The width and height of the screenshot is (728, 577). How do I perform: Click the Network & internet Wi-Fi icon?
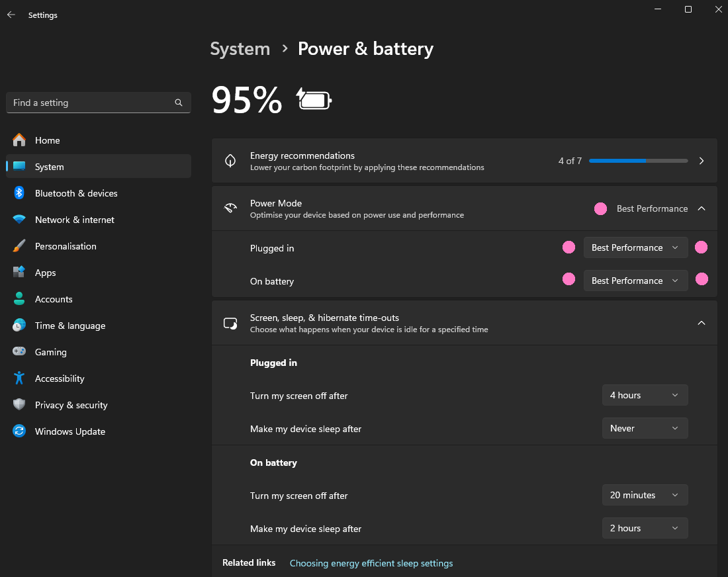(19, 220)
